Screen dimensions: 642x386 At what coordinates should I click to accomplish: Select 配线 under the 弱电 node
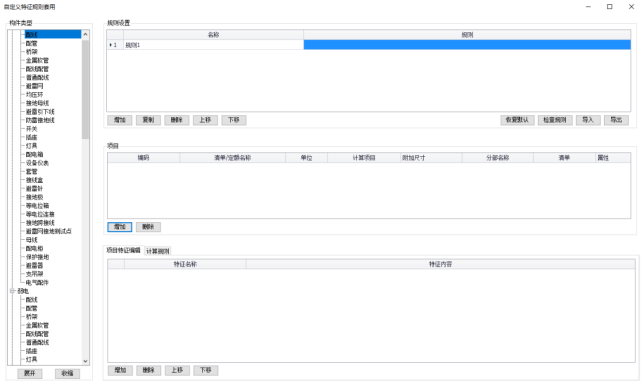coord(32,300)
